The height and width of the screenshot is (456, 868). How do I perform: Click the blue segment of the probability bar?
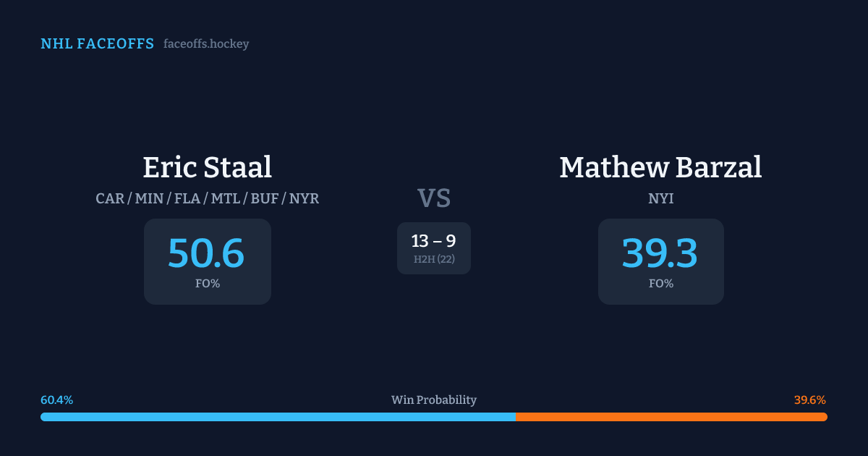(x=278, y=417)
